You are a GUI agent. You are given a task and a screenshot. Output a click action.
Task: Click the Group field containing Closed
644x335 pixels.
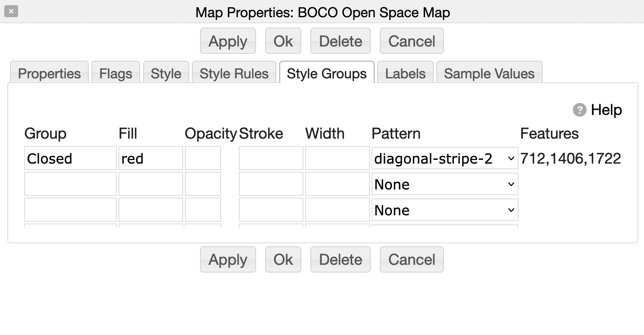(70, 158)
